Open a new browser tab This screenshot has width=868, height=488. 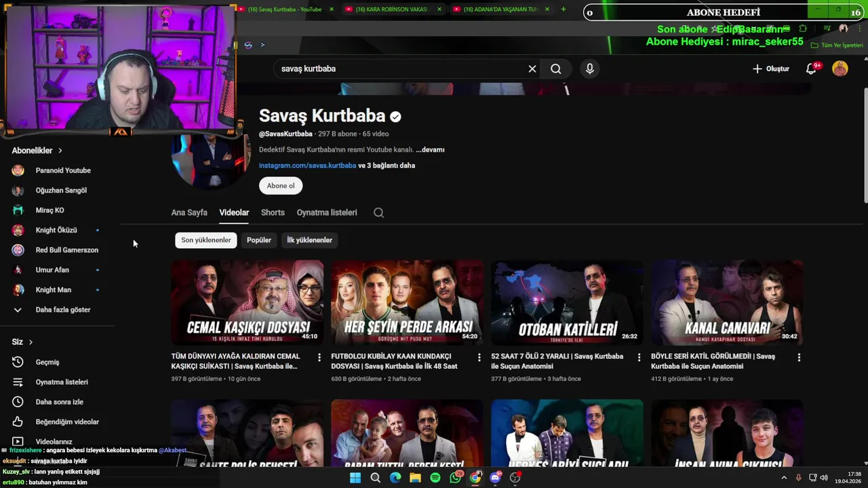(564, 9)
